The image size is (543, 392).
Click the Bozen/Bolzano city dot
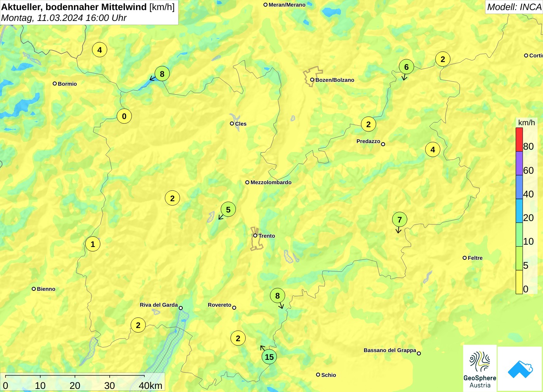coord(312,80)
